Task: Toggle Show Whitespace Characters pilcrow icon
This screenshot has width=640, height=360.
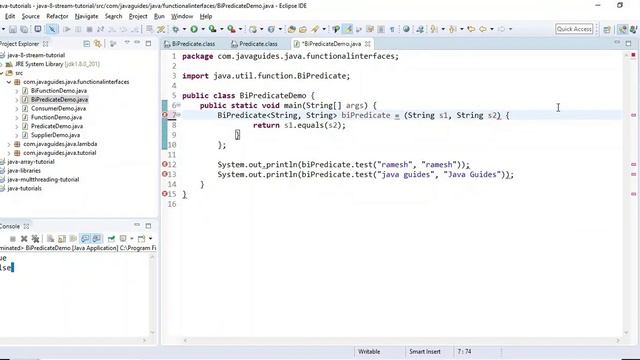Action: click(x=392, y=29)
